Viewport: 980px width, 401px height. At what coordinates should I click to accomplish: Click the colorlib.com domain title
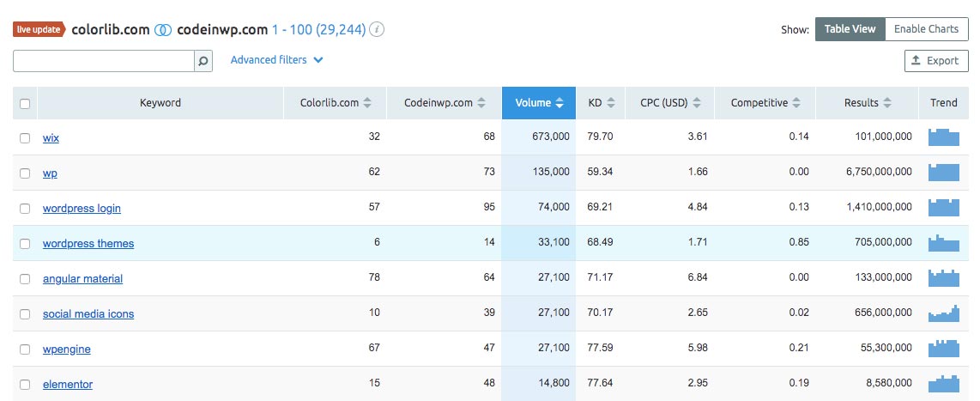click(111, 29)
